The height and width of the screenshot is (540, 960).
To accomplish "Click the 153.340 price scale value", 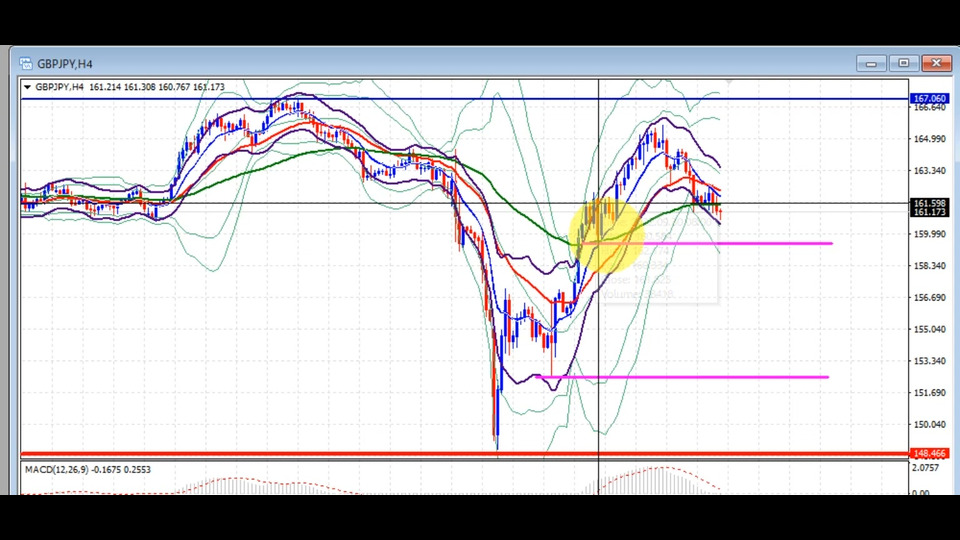I will point(929,361).
